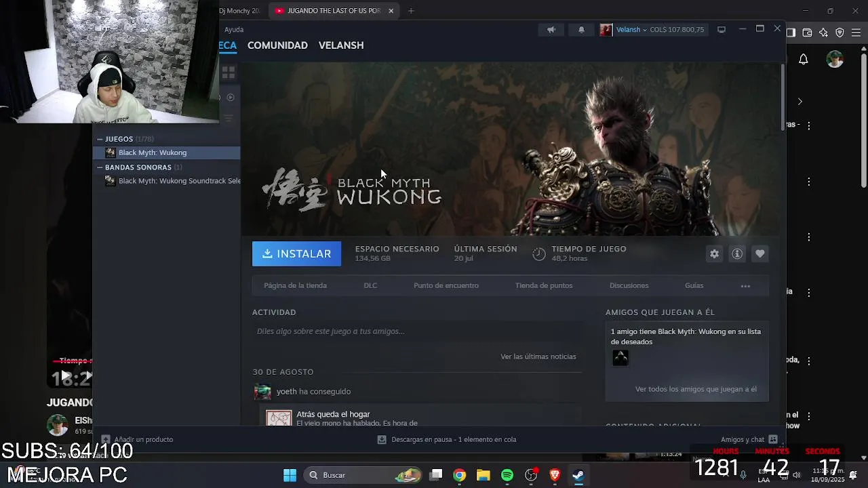
Task: Select Black Myth: Wukong in library list
Action: tap(167, 152)
